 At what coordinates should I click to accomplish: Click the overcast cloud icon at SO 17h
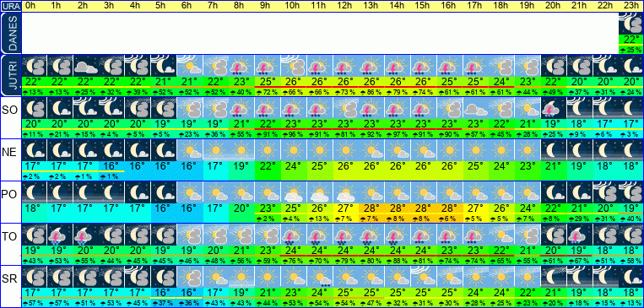475,108
